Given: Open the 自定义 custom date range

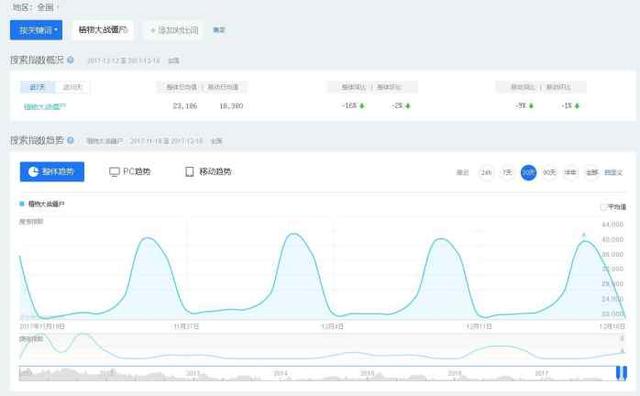Looking at the screenshot, I should tap(613, 173).
